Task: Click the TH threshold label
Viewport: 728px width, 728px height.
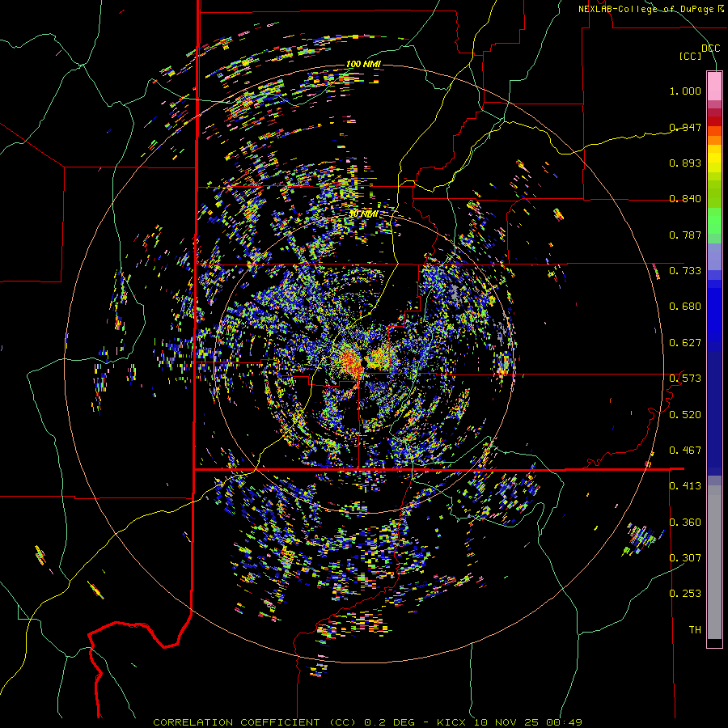Action: tap(695, 630)
